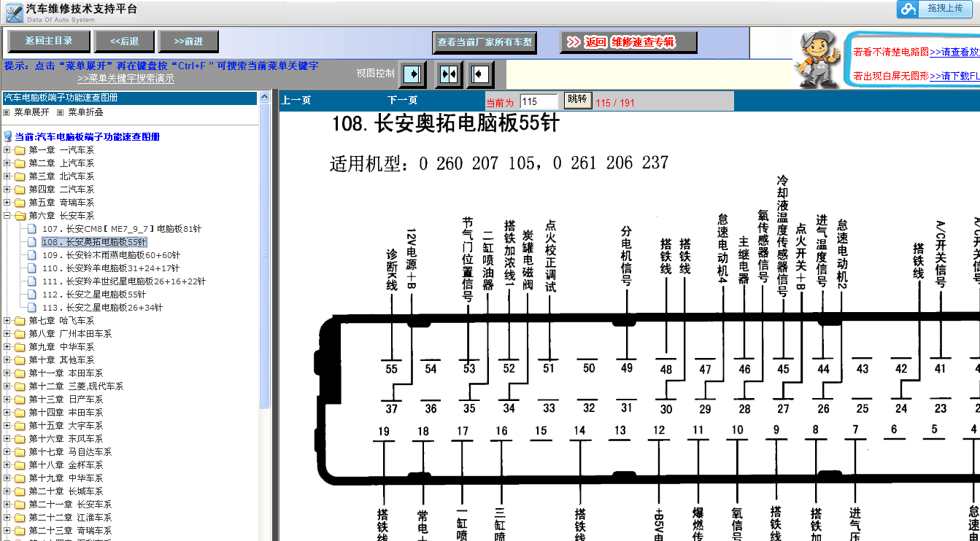
Task: Open 111.长安羚羊世纪星电脑板 item
Action: [x=123, y=281]
